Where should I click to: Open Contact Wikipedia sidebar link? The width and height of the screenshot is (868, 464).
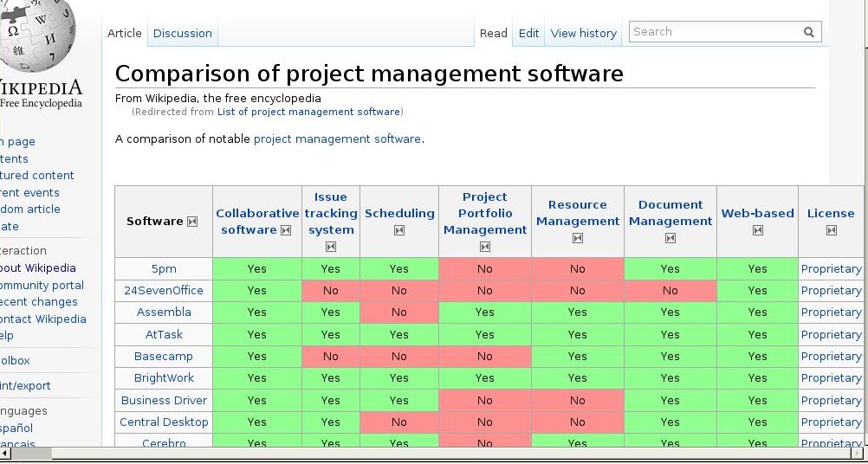point(42,319)
